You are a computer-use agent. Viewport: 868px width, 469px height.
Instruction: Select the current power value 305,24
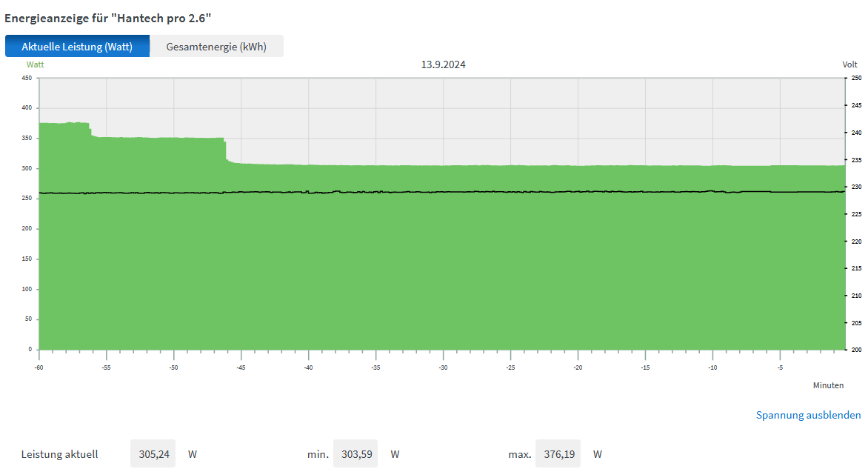click(x=153, y=453)
